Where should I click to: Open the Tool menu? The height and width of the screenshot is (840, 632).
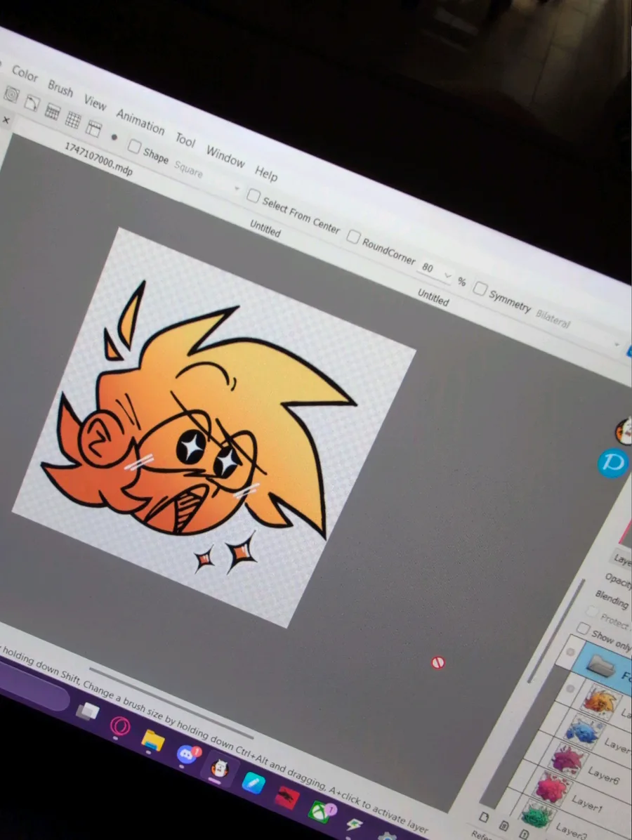(185, 139)
